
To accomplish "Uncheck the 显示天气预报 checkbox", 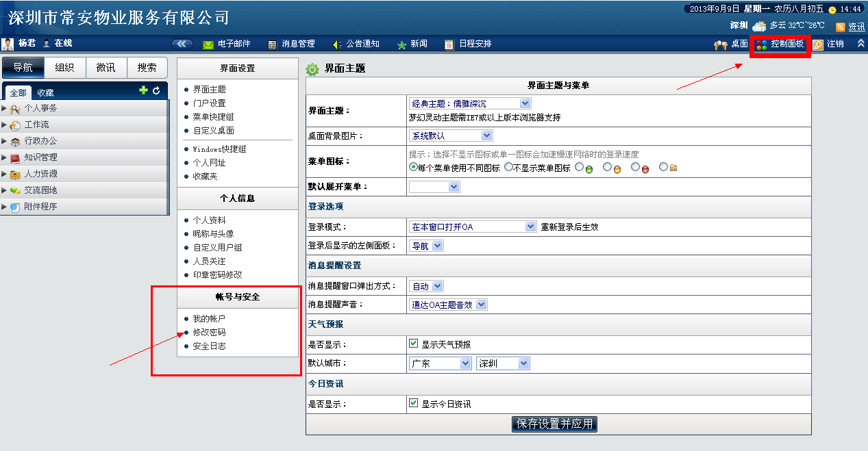I will pos(413,344).
